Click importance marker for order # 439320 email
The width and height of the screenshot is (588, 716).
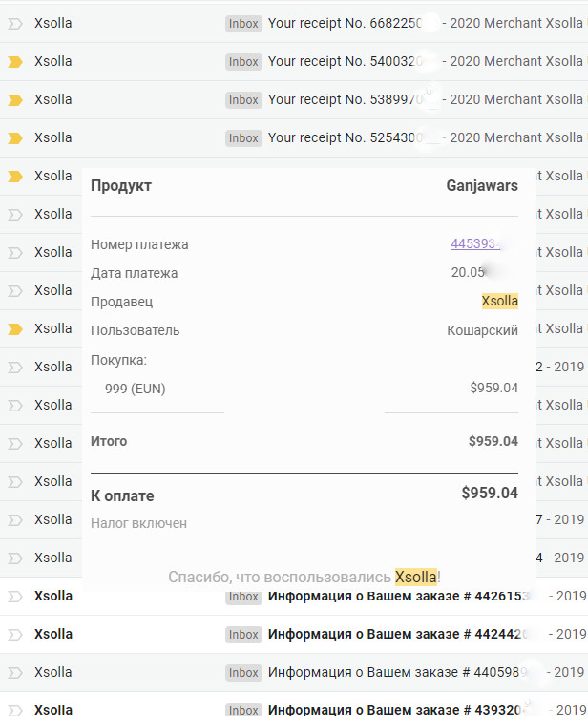point(14,710)
